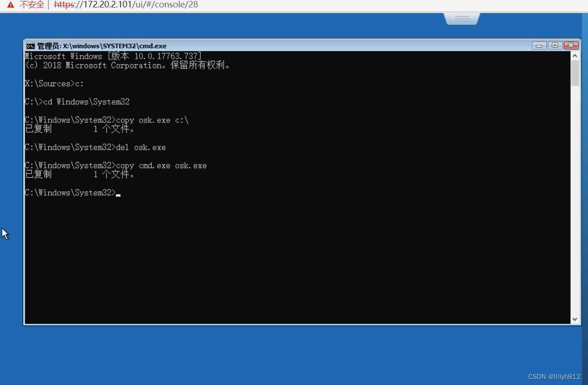
Task: Maximize the cmd.exe window
Action: [x=555, y=46]
